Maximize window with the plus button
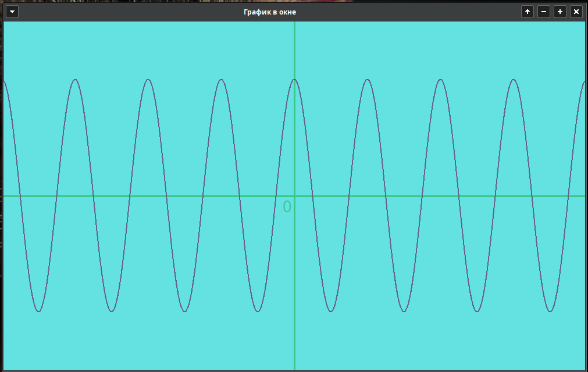588x372 pixels. coord(560,12)
